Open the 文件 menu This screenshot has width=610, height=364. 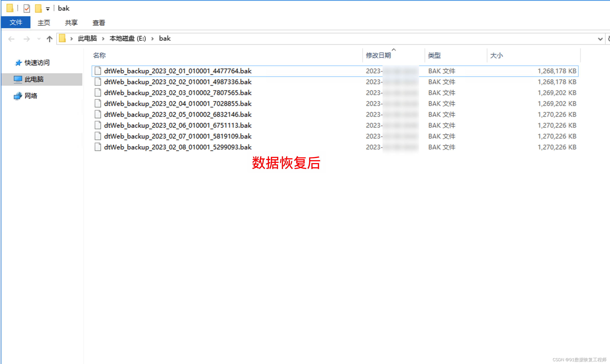[x=16, y=22]
